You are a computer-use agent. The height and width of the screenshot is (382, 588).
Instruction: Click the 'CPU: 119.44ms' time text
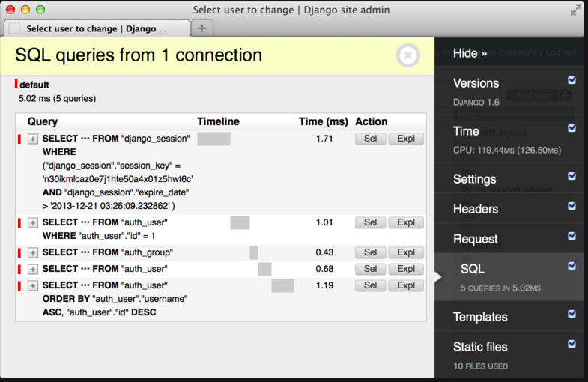tap(507, 151)
